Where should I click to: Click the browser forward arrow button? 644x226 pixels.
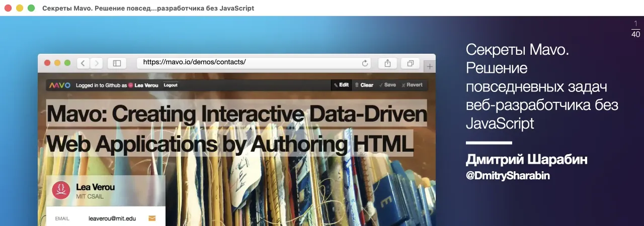point(97,63)
